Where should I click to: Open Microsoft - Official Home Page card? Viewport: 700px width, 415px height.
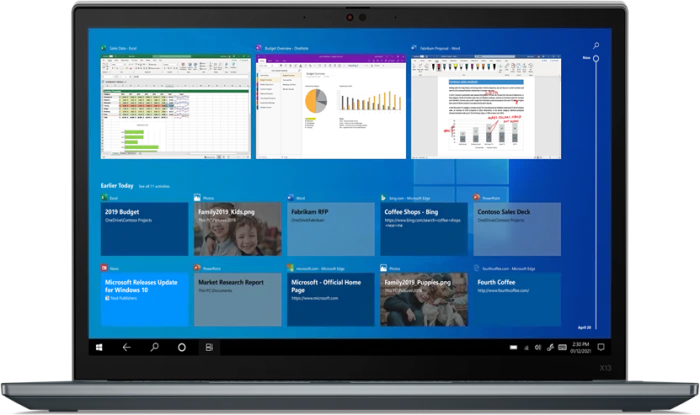pos(331,299)
